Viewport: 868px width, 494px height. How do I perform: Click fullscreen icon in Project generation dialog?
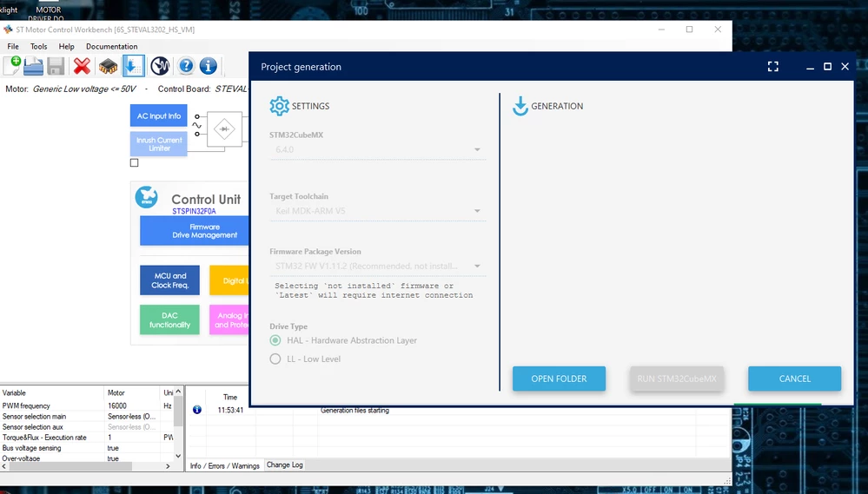pyautogui.click(x=773, y=67)
